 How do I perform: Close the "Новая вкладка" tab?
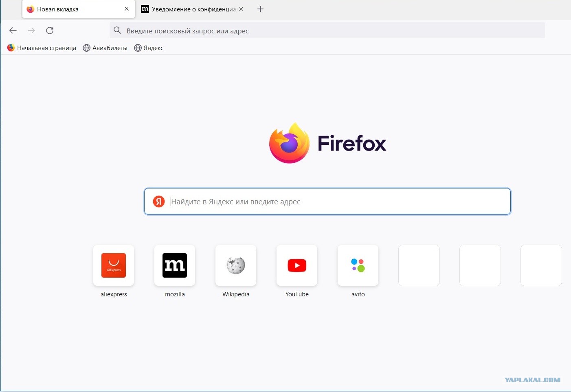(x=127, y=9)
